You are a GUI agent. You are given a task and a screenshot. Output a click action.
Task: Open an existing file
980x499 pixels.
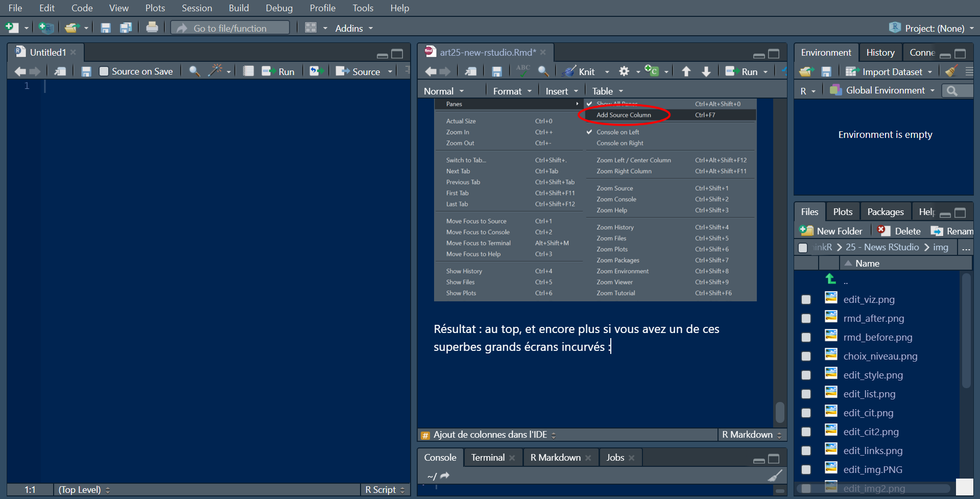tap(71, 27)
